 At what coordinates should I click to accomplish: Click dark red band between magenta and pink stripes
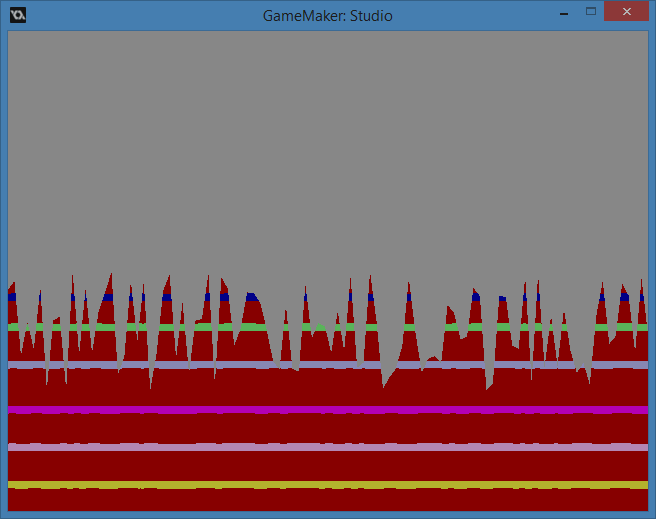[x=327, y=429]
